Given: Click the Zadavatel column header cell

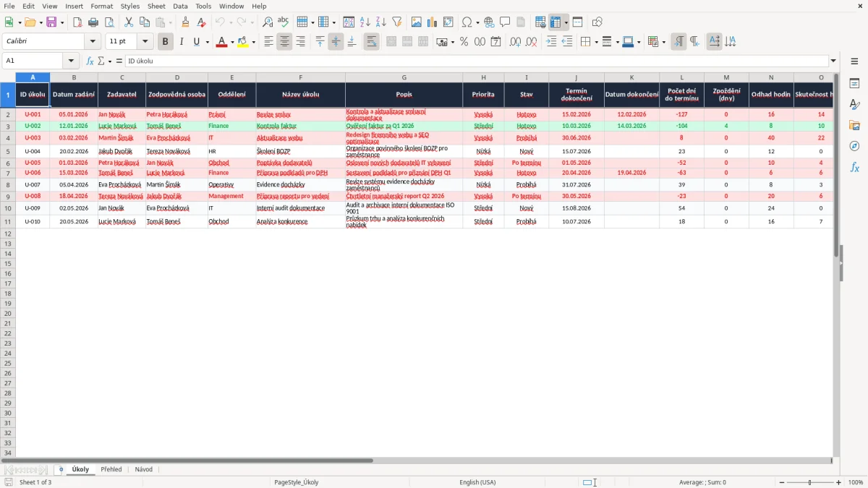Looking at the screenshot, I should (x=122, y=95).
